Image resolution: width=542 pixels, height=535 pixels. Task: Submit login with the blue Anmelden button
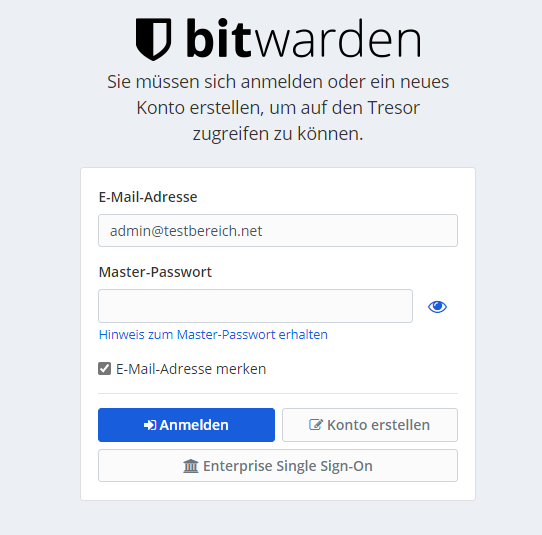tap(186, 425)
